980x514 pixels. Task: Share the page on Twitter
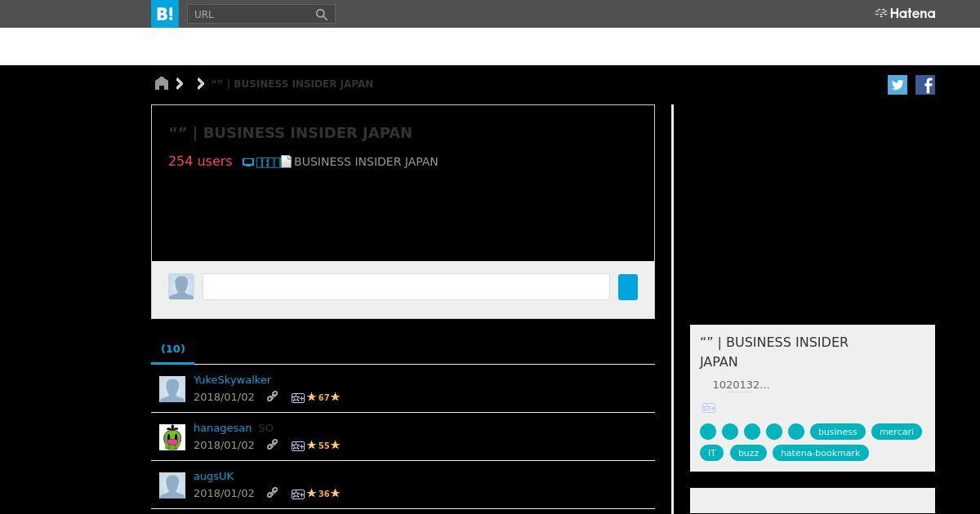(898, 85)
